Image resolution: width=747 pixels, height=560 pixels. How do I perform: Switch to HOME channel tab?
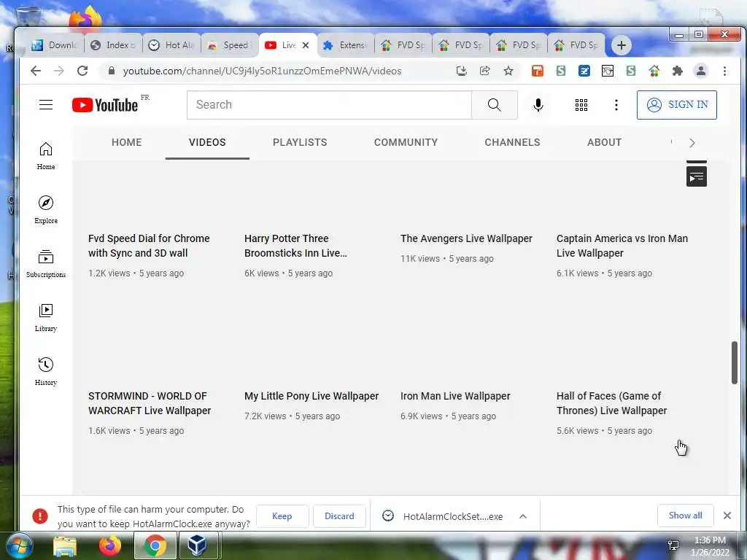(127, 142)
